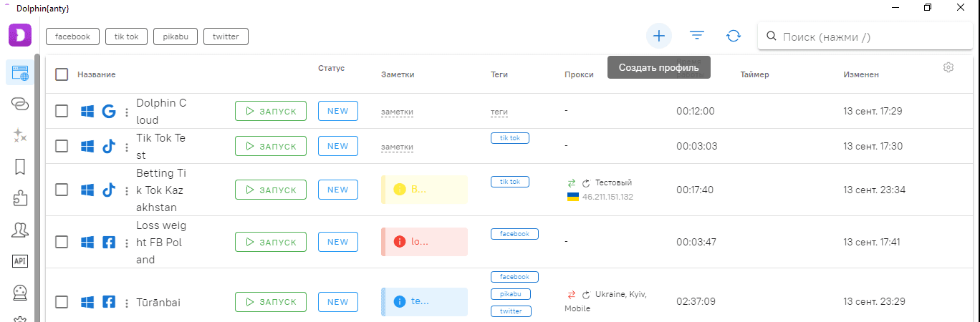
Task: Open the users sidebar icon
Action: (20, 230)
